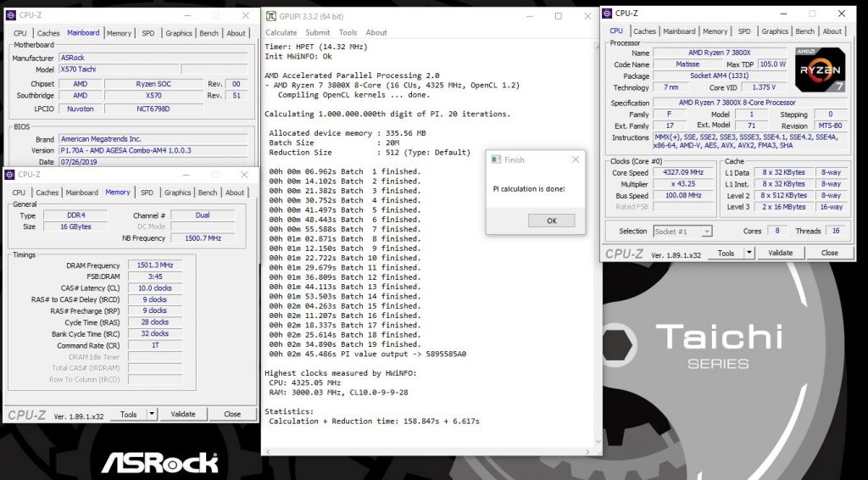Click the PI value output line
The image size is (868, 480).
[368, 354]
